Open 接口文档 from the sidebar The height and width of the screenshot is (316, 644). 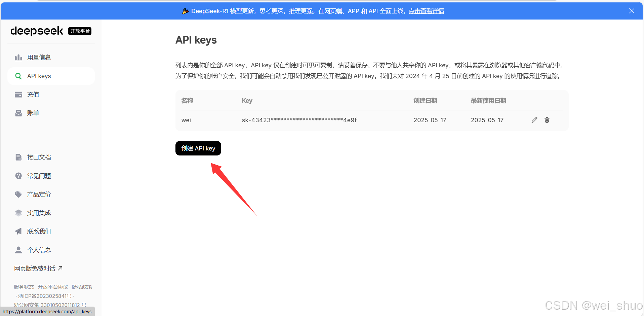[51, 157]
